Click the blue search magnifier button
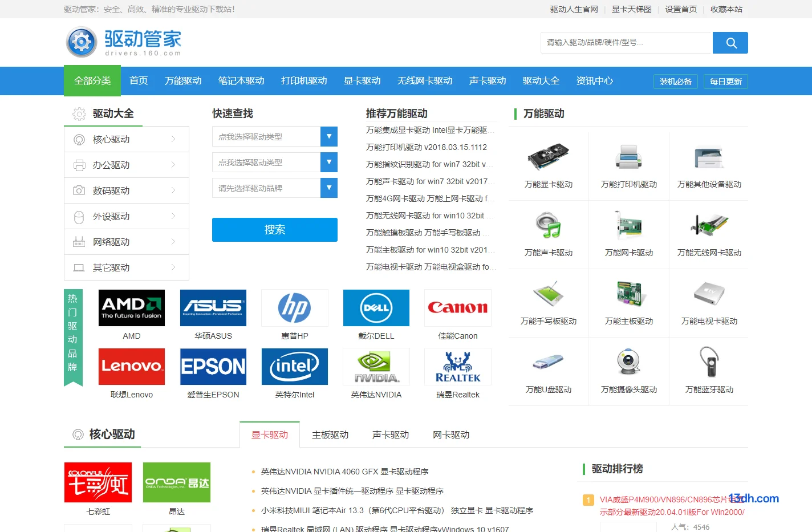812x532 pixels. 730,43
